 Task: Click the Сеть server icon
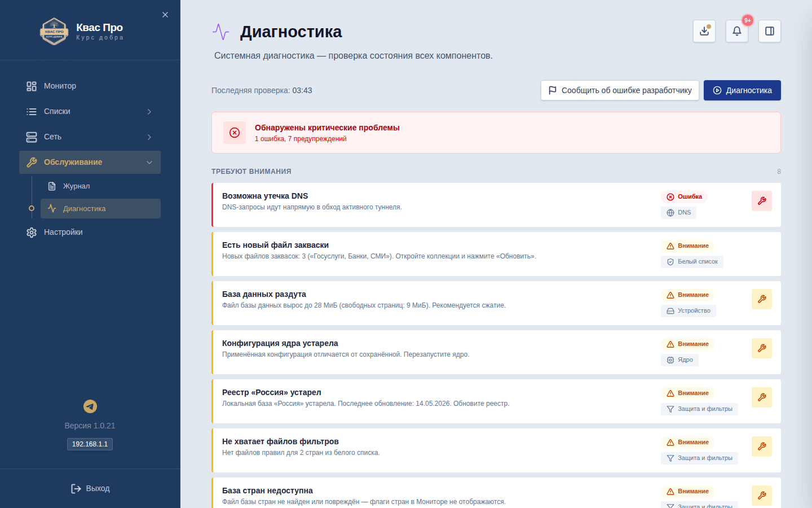point(32,137)
